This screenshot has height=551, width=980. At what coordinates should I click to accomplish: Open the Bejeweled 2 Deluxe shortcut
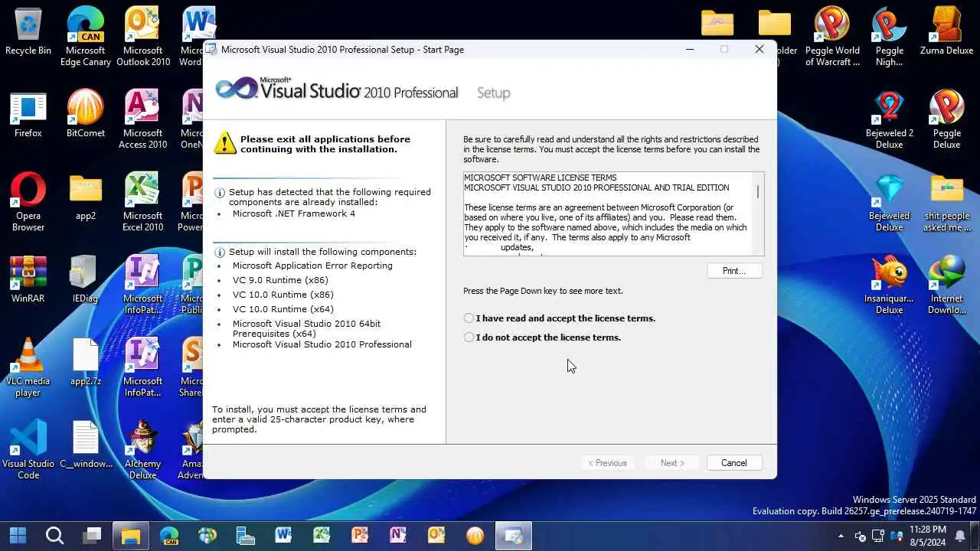[x=889, y=119]
